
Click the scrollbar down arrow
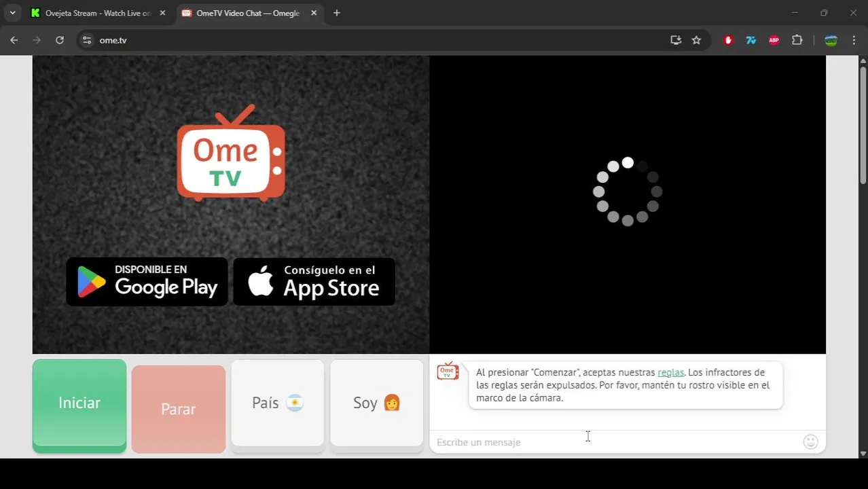(863, 453)
